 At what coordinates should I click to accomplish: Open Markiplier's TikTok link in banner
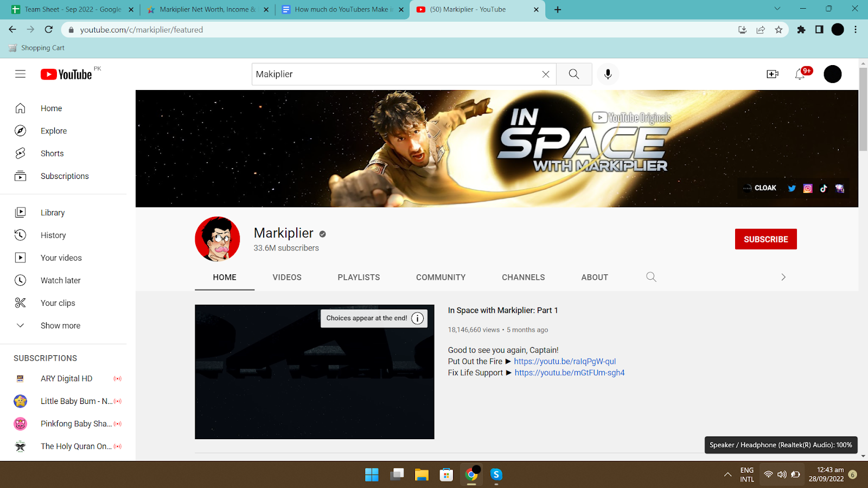(824, 188)
